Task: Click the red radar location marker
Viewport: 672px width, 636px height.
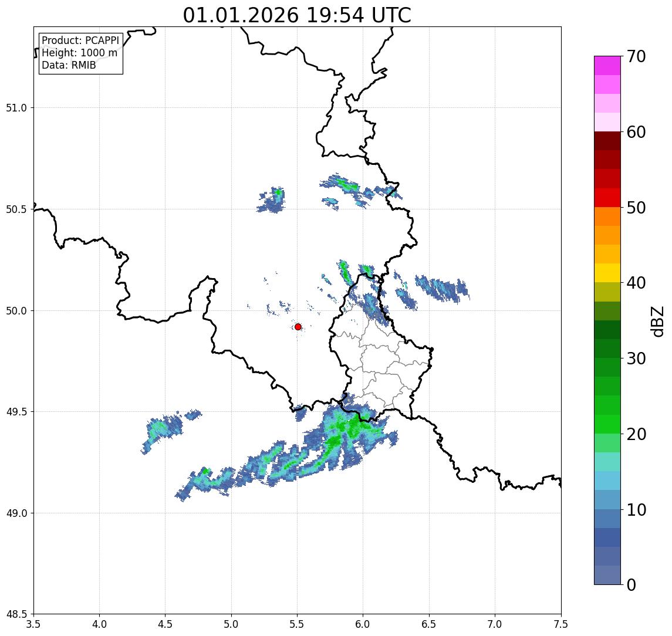Action: point(298,327)
